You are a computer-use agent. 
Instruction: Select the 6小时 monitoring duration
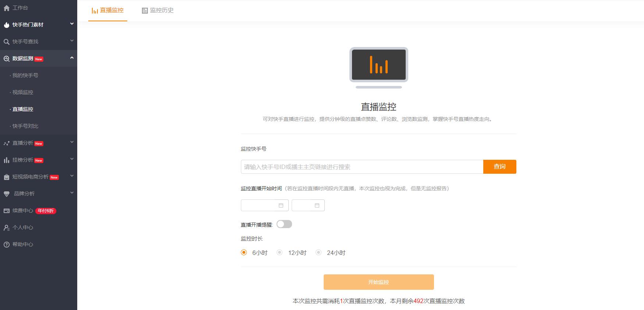(244, 252)
